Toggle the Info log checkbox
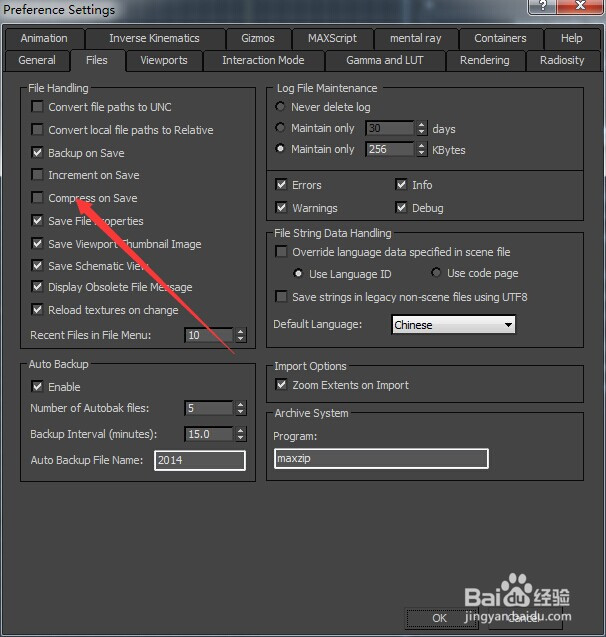The image size is (606, 637). tap(401, 185)
